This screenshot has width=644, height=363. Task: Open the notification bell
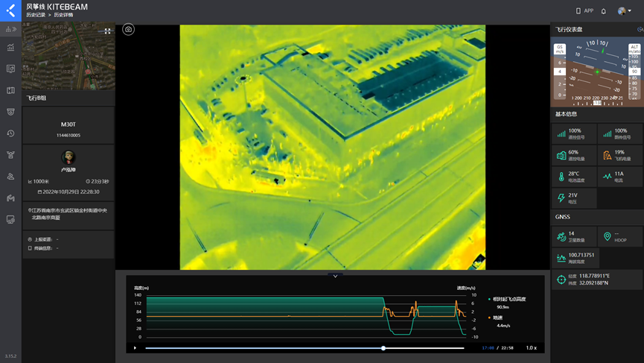point(604,11)
